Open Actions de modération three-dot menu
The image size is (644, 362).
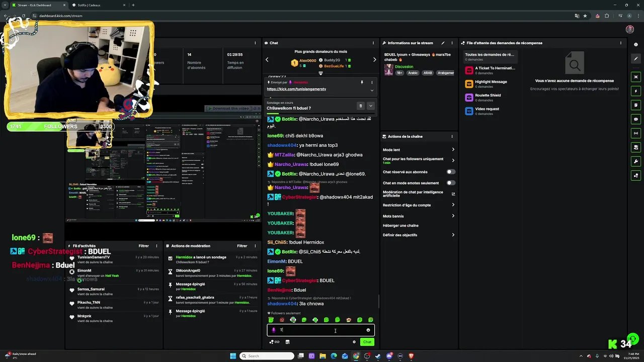(255, 246)
